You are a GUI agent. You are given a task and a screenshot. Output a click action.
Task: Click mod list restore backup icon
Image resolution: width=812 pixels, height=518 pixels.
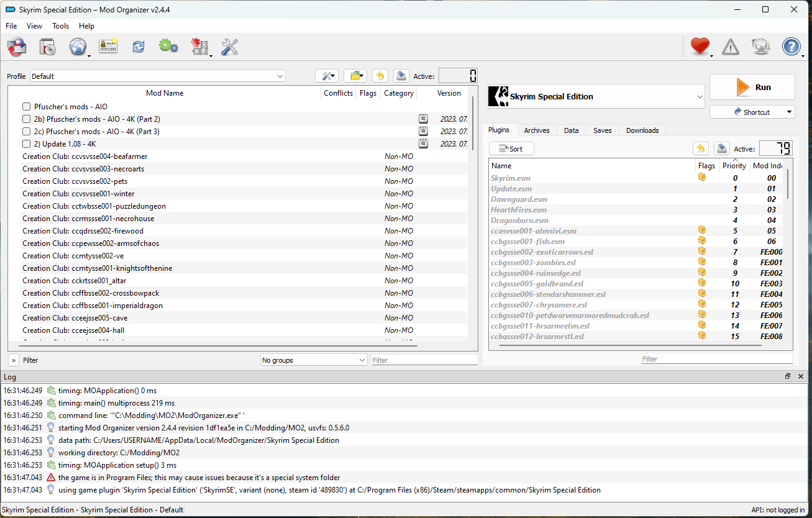point(380,76)
